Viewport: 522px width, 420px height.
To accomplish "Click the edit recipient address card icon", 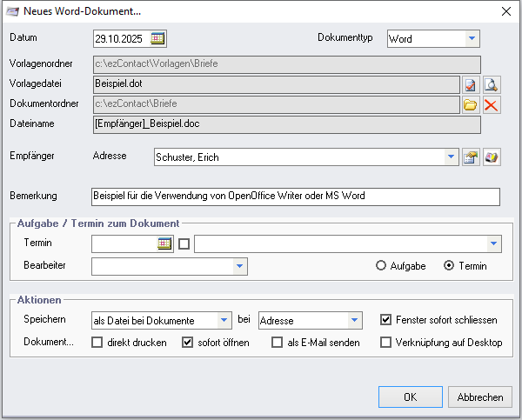I will [x=471, y=157].
